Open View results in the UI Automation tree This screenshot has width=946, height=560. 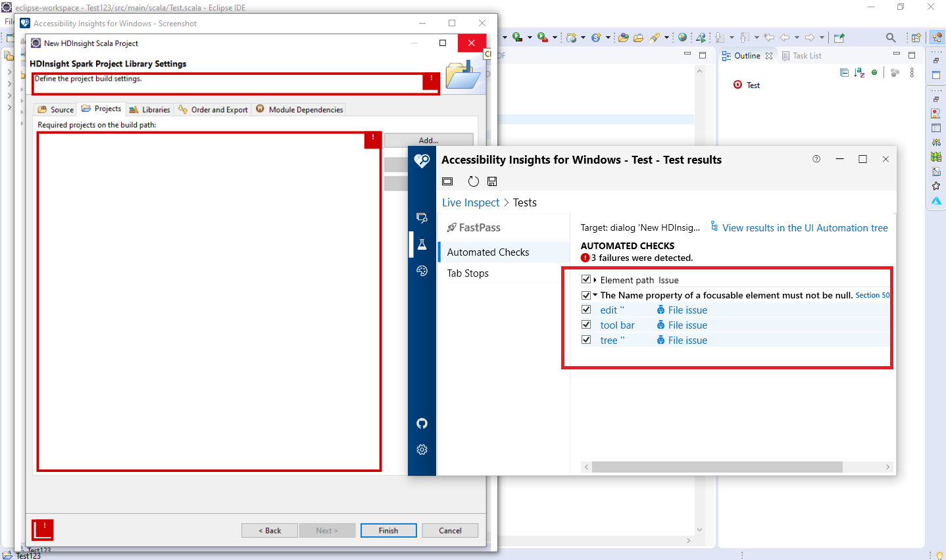tap(804, 227)
